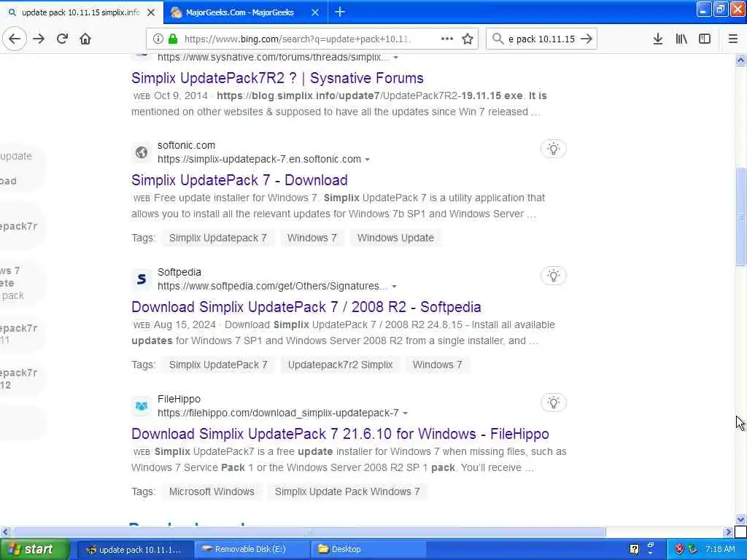Screen dimensions: 747x560
Task: Expand Softpedia URL dropdown arrow
Action: point(394,287)
